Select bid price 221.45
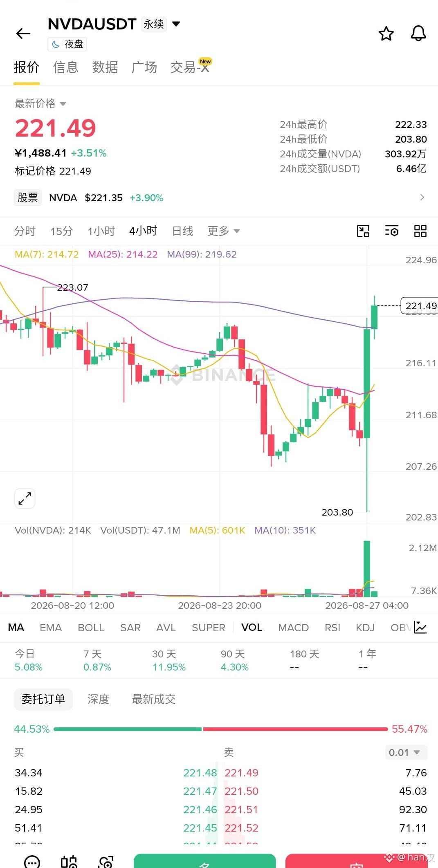This screenshot has height=868, width=438. point(200,828)
